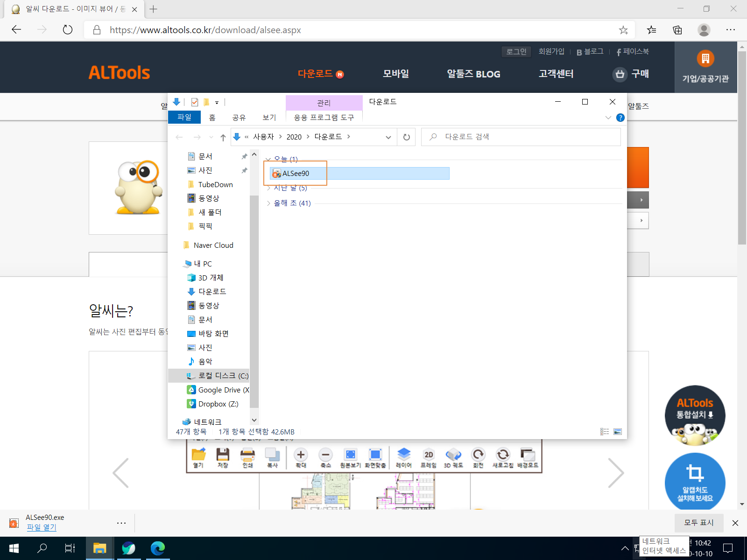The image size is (747, 560).
Task: Expand the 올해 초 (41) group
Action: coord(268,203)
